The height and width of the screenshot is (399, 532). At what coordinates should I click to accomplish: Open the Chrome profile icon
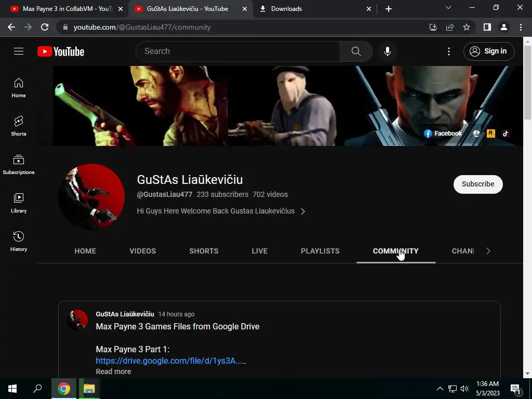(504, 27)
